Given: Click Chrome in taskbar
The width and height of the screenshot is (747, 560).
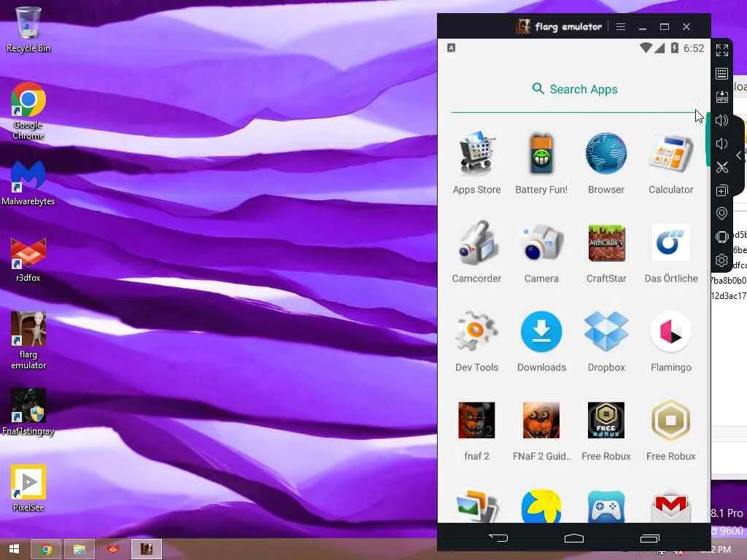Looking at the screenshot, I should [x=46, y=549].
